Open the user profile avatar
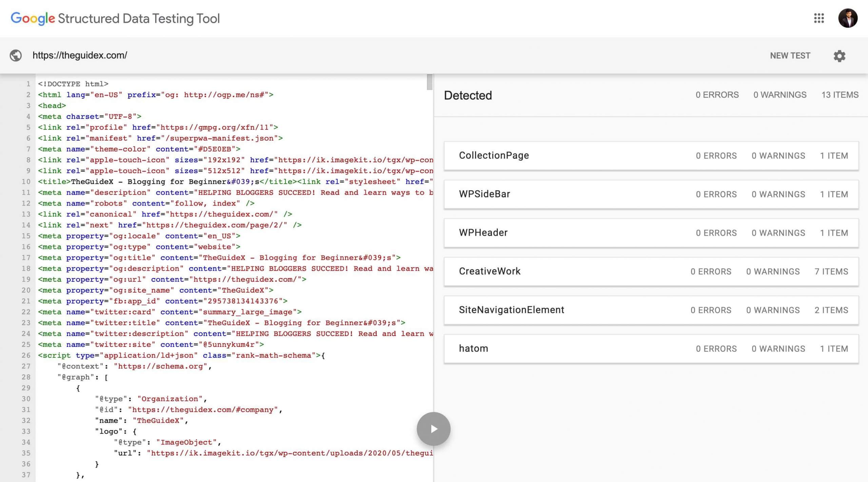Image resolution: width=868 pixels, height=482 pixels. [x=848, y=18]
